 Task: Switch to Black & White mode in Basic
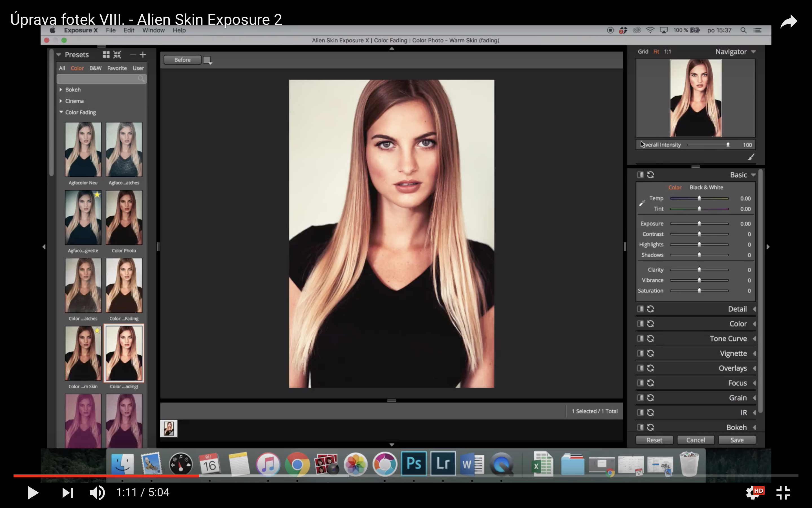tap(706, 187)
